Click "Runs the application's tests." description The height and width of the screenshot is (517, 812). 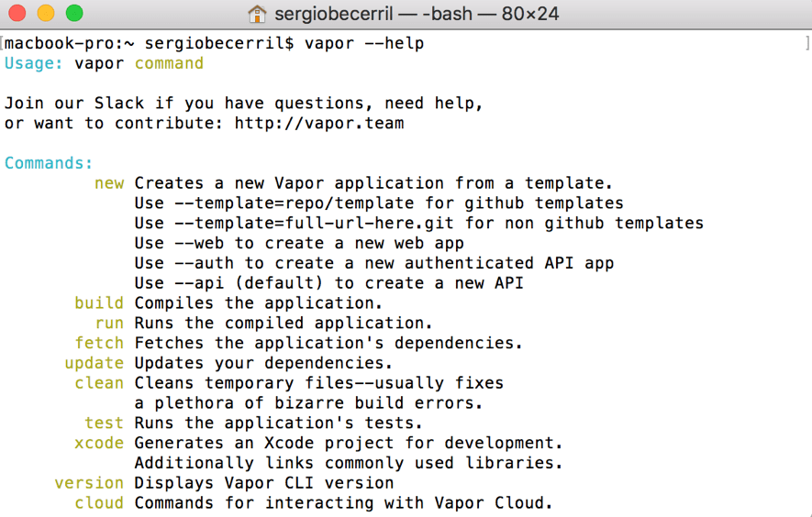(279, 423)
